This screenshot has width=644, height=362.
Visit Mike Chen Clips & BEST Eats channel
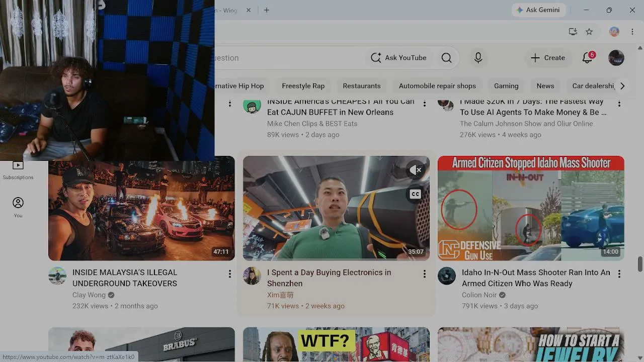tap(312, 124)
